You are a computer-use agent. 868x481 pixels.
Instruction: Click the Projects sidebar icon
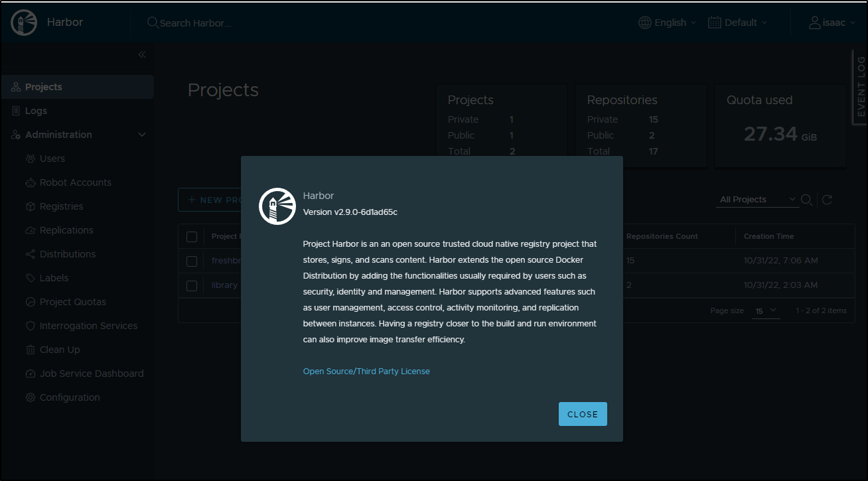tap(16, 87)
